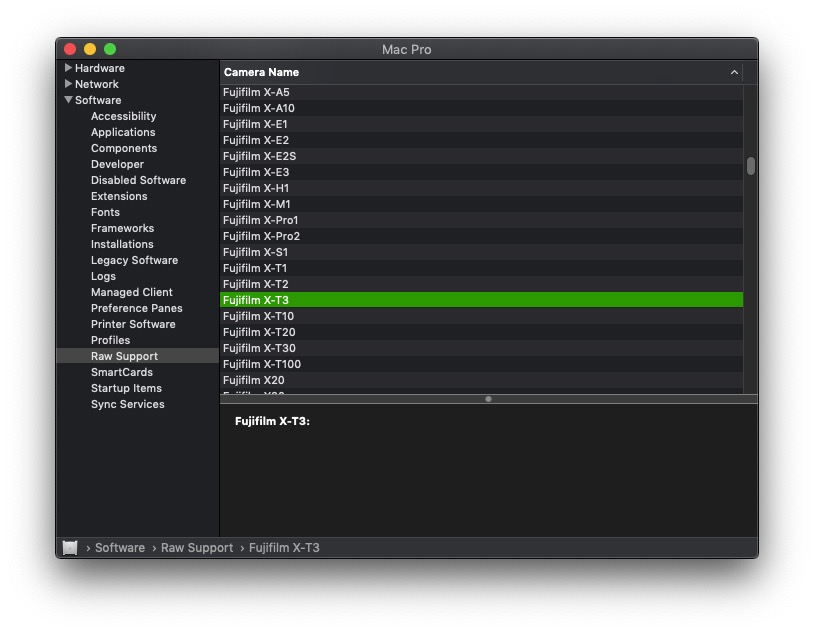Click Fujifilm X-T3 in the path bar

284,547
